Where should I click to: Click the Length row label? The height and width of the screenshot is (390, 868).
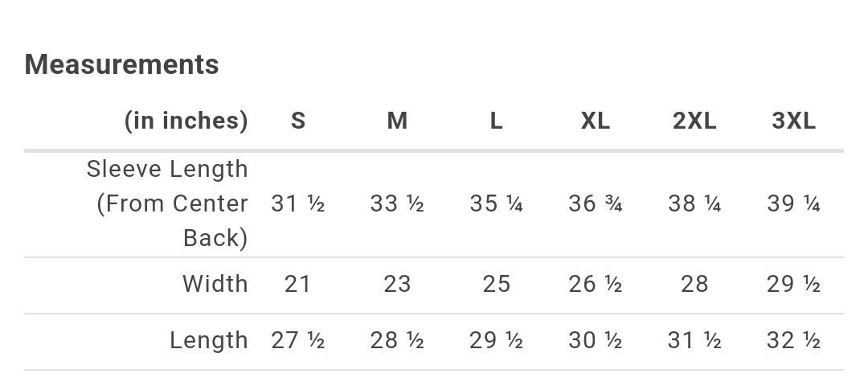point(209,340)
